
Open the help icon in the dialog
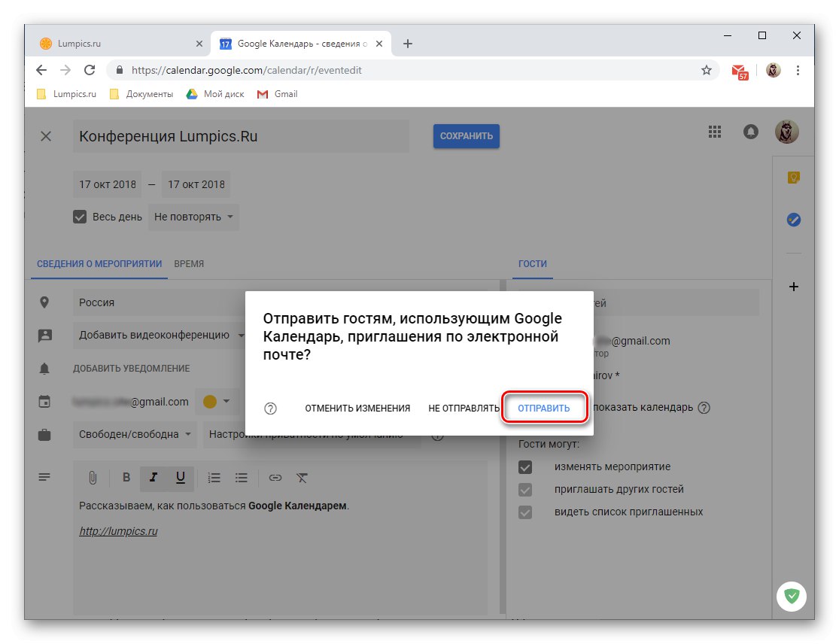tap(269, 408)
